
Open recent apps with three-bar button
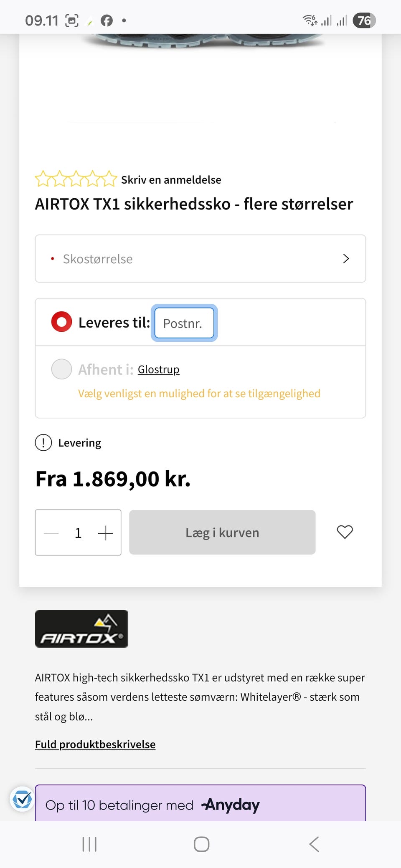click(89, 844)
